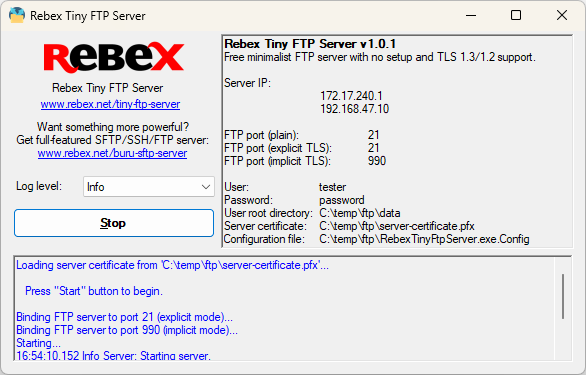Click the Configuration file path text
Viewport: 586px width, 375px height.
[424, 239]
